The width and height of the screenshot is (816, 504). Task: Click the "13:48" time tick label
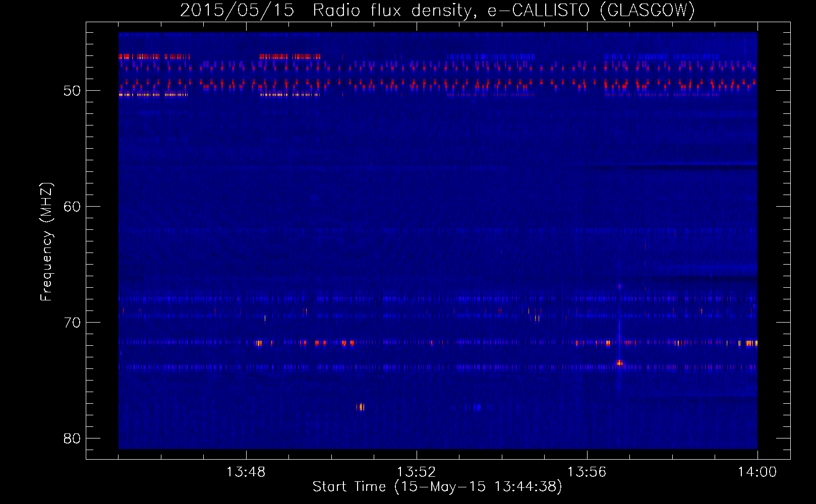coord(246,472)
